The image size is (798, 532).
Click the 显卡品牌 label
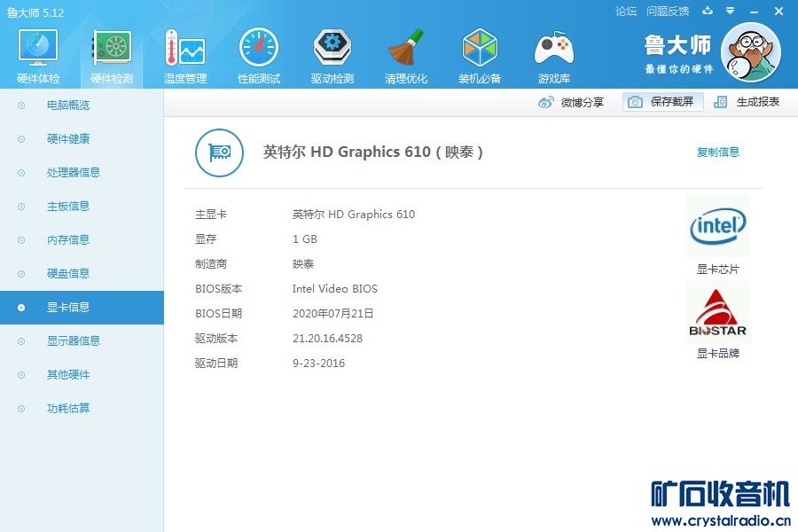point(717,353)
